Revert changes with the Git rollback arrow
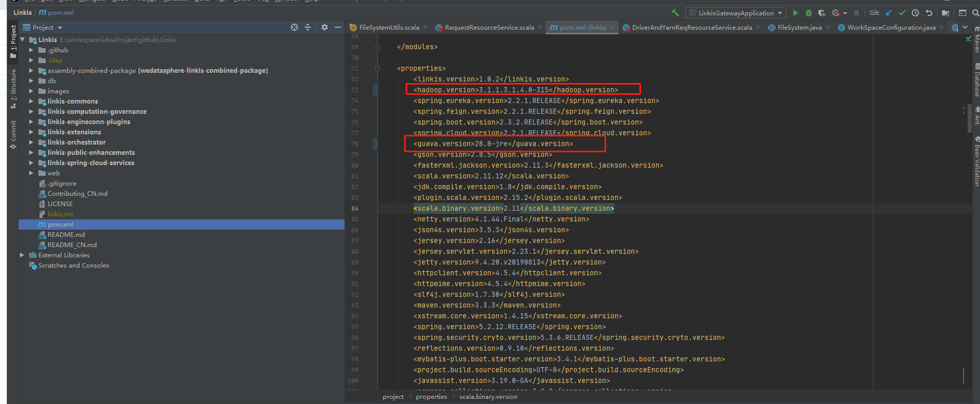 (x=929, y=13)
